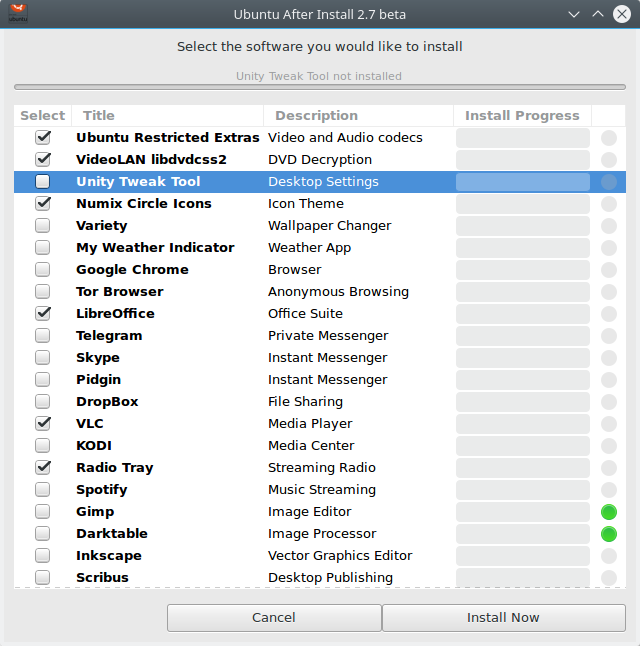
Task: Select the 'Telegram' title text
Action: 109,336
